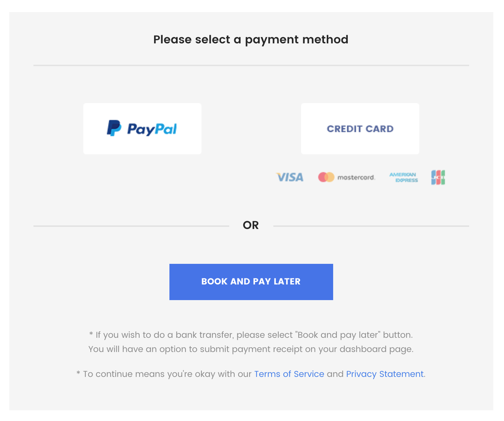Click the bank transfer instruction note
The height and width of the screenshot is (421, 504).
[251, 335]
